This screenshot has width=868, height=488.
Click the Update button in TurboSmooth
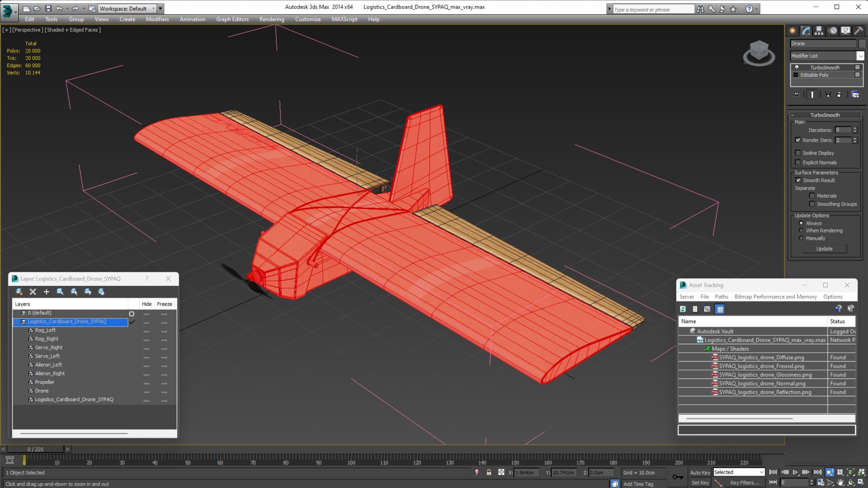[825, 248]
